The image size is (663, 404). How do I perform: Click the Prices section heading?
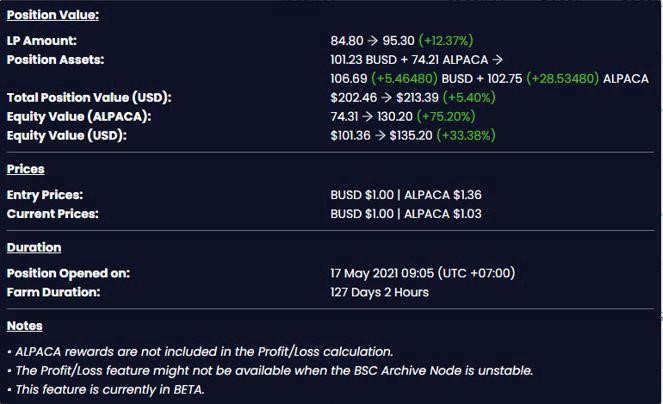(x=25, y=169)
